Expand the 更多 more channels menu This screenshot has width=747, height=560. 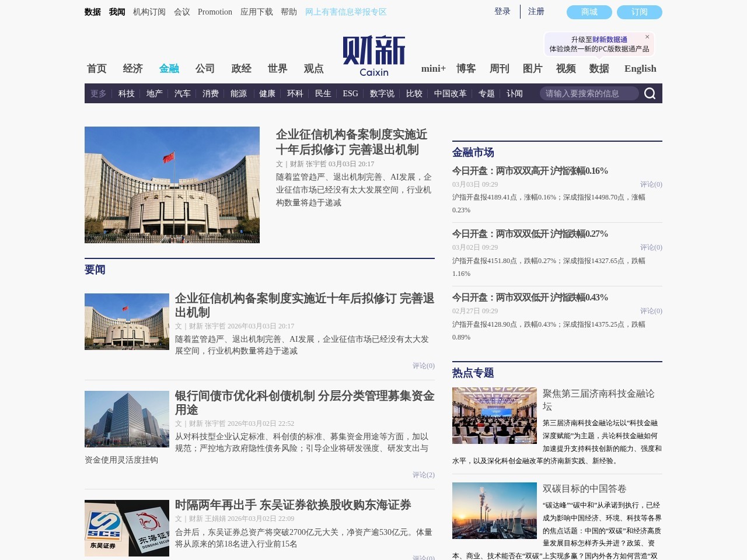click(97, 93)
